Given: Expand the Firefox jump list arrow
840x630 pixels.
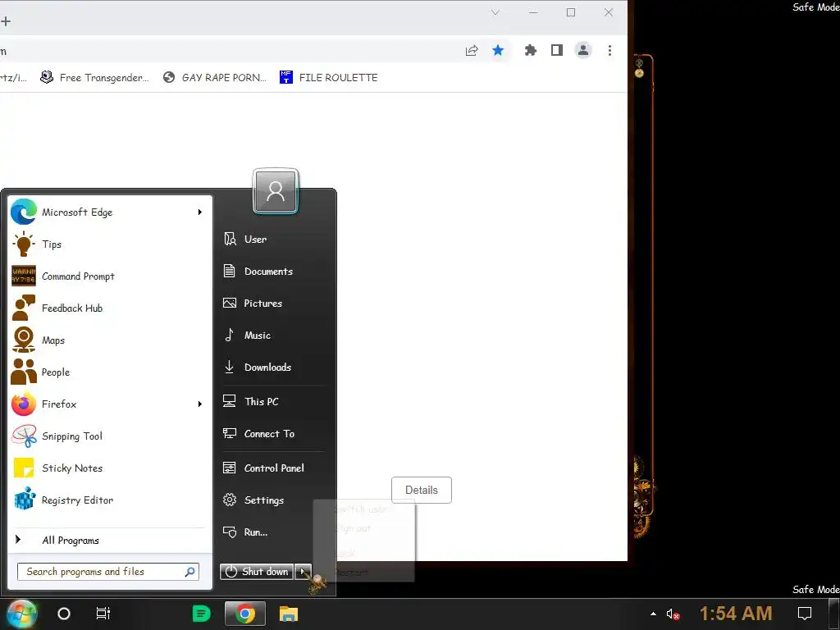Looking at the screenshot, I should click(x=200, y=404).
